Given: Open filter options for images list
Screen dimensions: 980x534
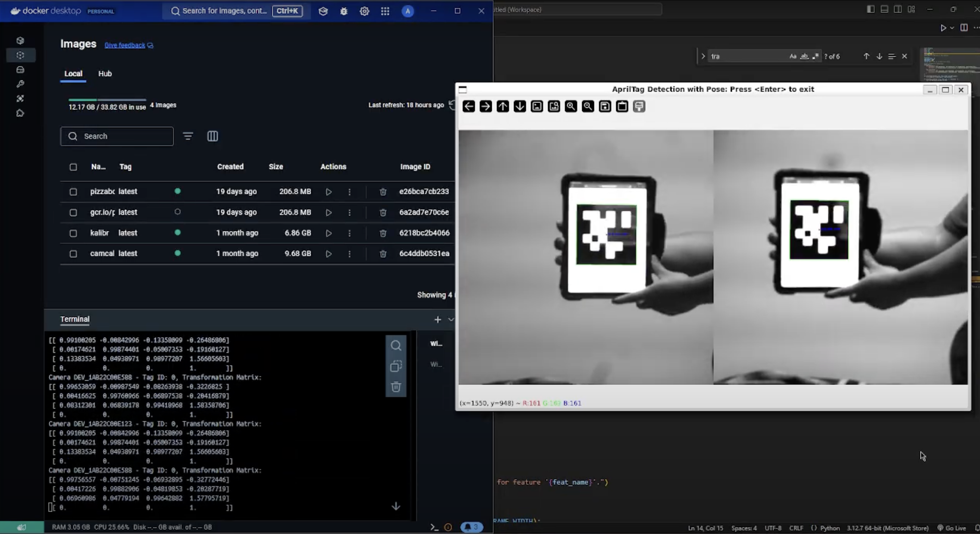Looking at the screenshot, I should [188, 136].
